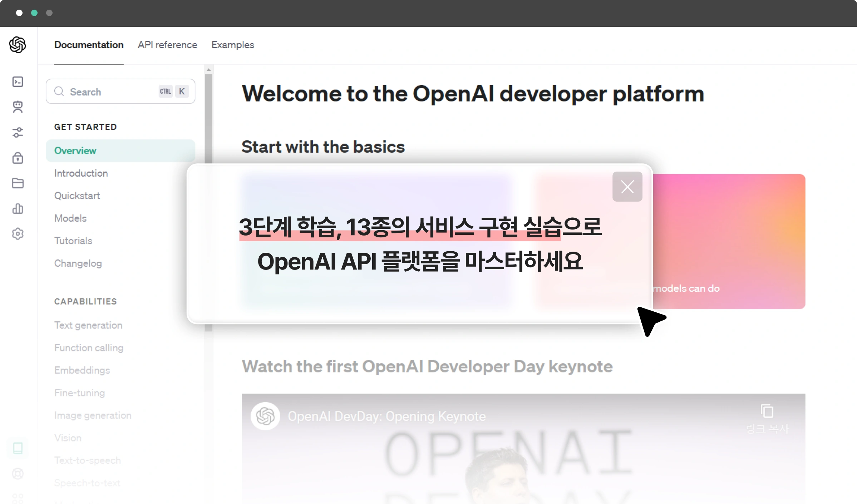
Task: Select Overview in Get Started
Action: [120, 150]
